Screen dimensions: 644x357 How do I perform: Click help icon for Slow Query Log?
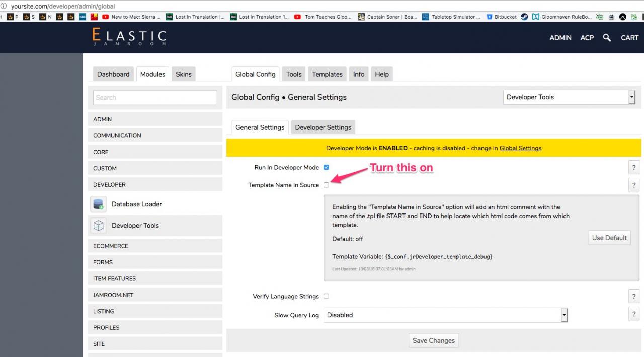634,315
